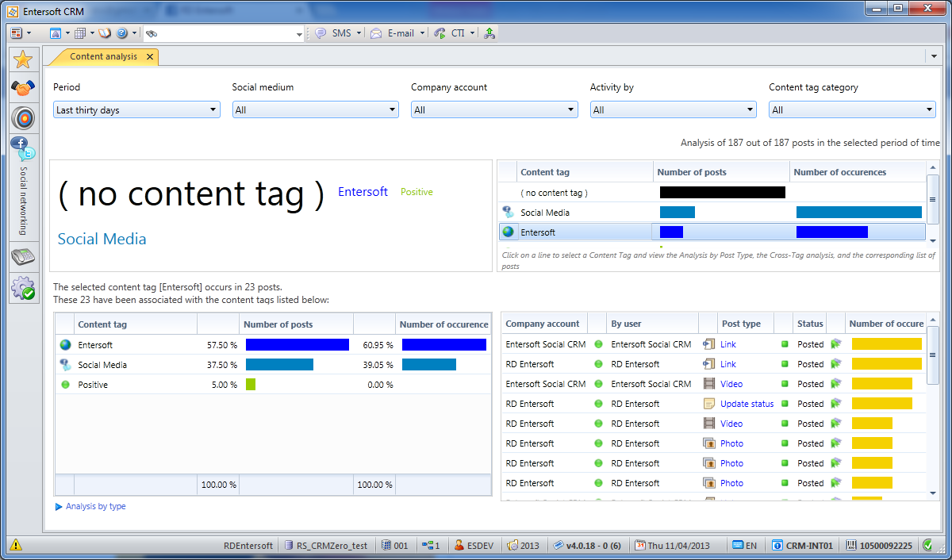Select the target bullseye sidebar icon
Image resolution: width=952 pixels, height=560 pixels.
click(23, 118)
